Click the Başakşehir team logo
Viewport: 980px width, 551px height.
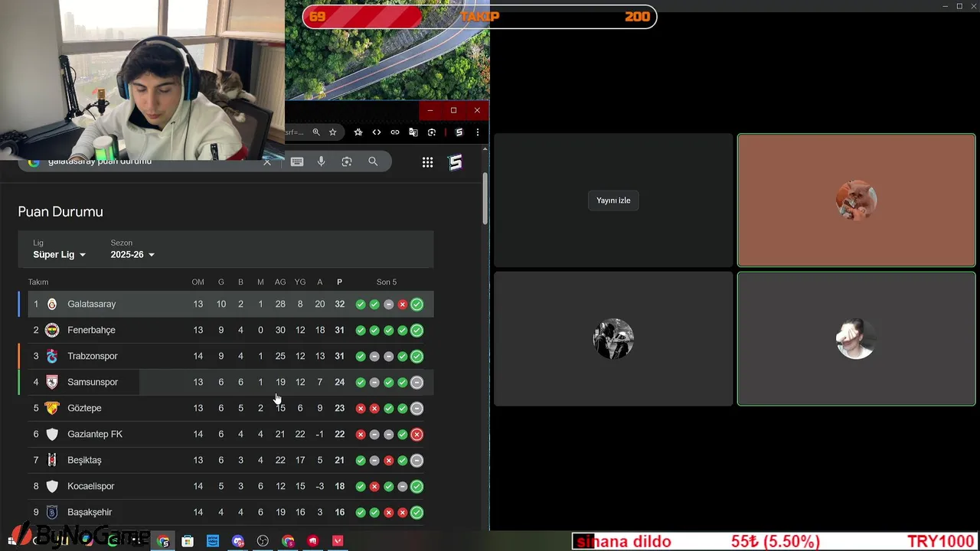pyautogui.click(x=52, y=512)
